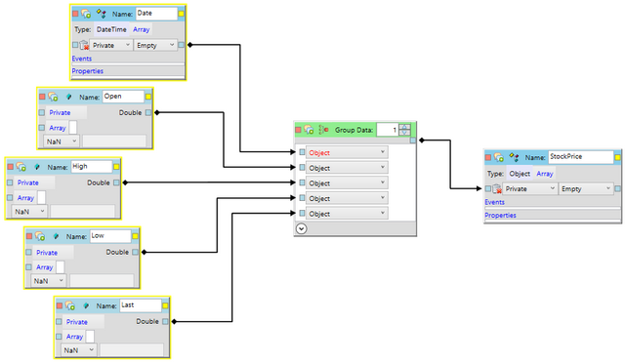Viewport: 625px width, 364px height.
Task: Click the comment bubble icon on Last block
Action: (x=70, y=305)
